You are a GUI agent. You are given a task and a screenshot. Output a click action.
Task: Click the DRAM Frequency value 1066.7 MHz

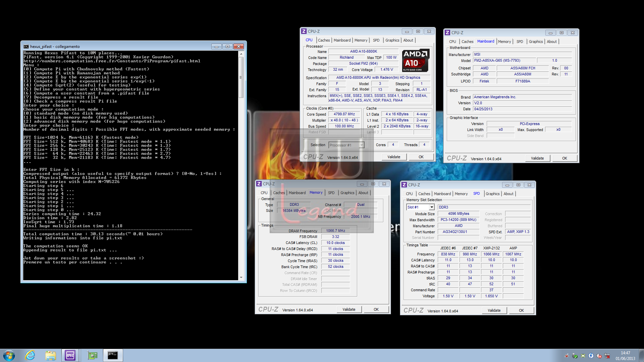(335, 231)
